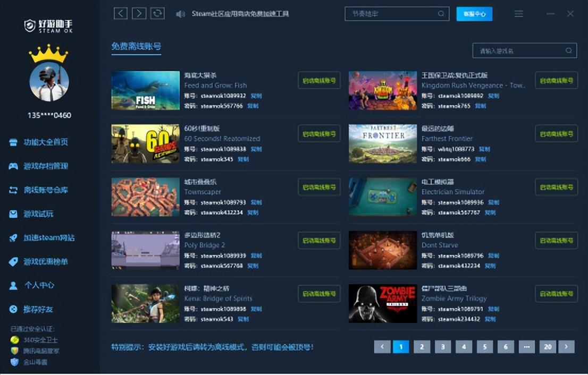Switch to the 免费离线账号 tab
The image size is (588, 375).
pos(136,47)
